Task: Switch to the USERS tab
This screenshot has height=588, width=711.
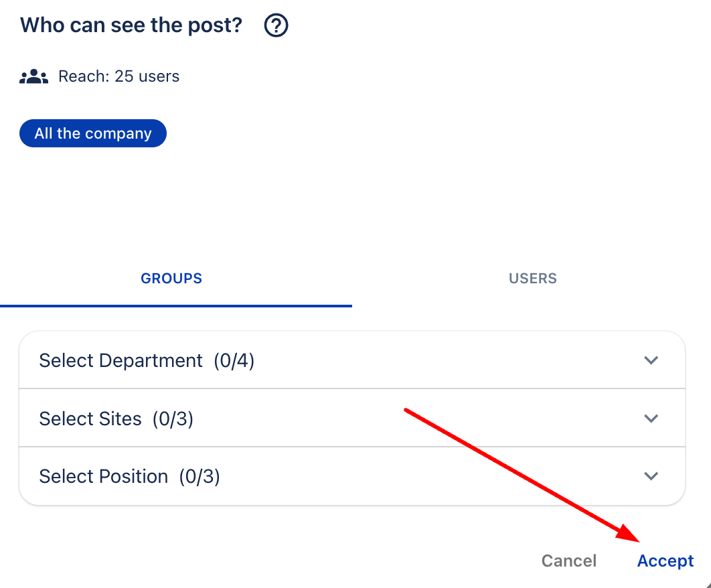Action: 533,279
